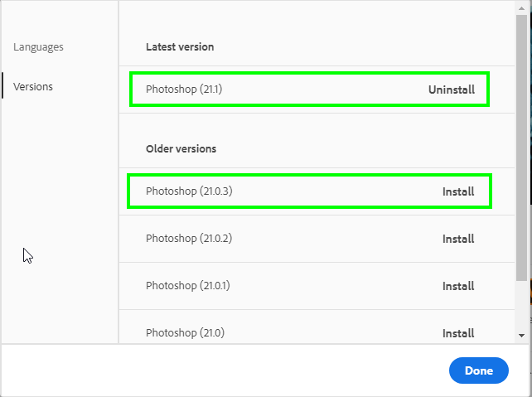Click the scrollbar up arrow

pyautogui.click(x=521, y=7)
